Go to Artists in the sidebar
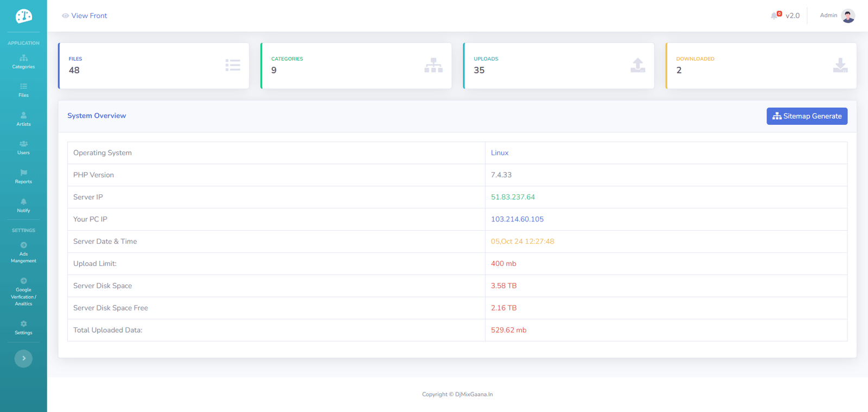This screenshot has width=868, height=412. click(x=23, y=119)
